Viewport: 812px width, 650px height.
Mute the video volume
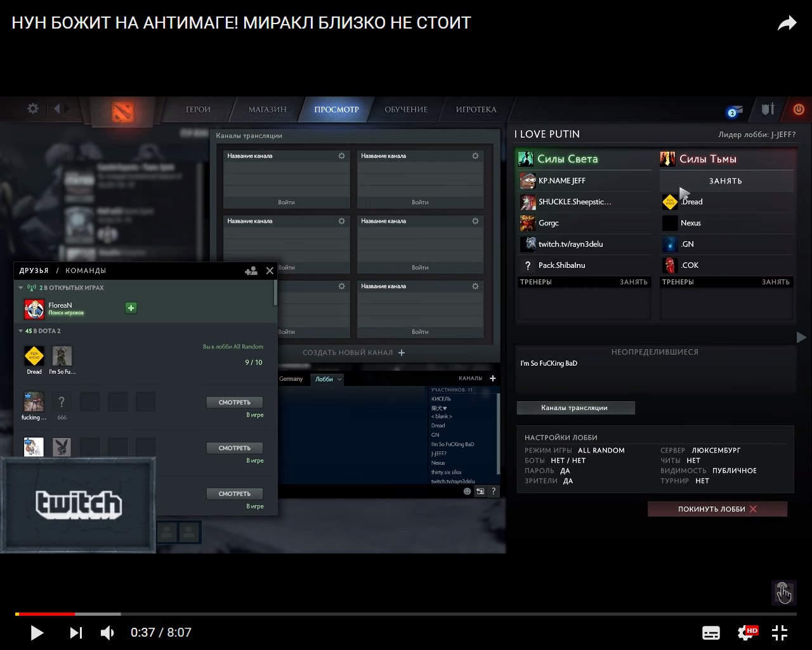[108, 632]
